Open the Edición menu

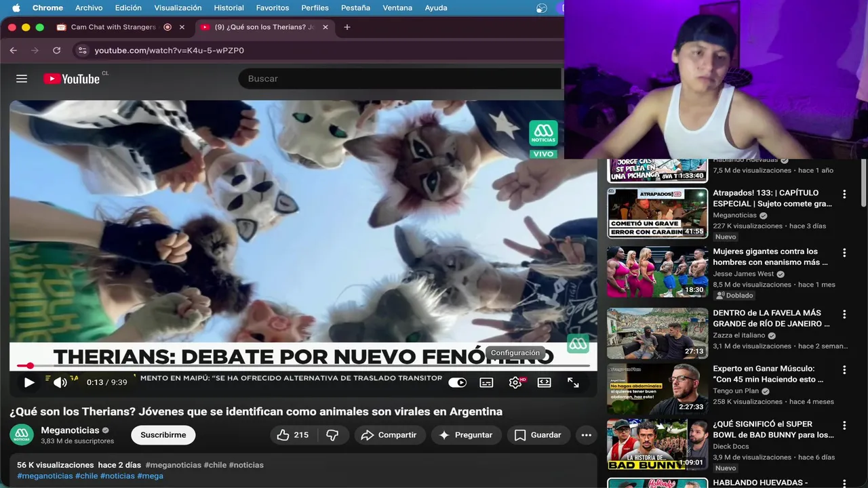pos(128,7)
